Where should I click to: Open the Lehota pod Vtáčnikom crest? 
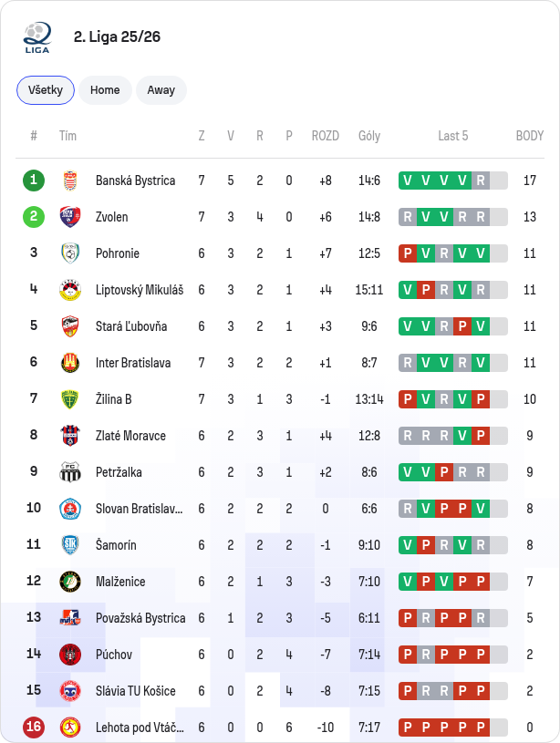tap(70, 728)
